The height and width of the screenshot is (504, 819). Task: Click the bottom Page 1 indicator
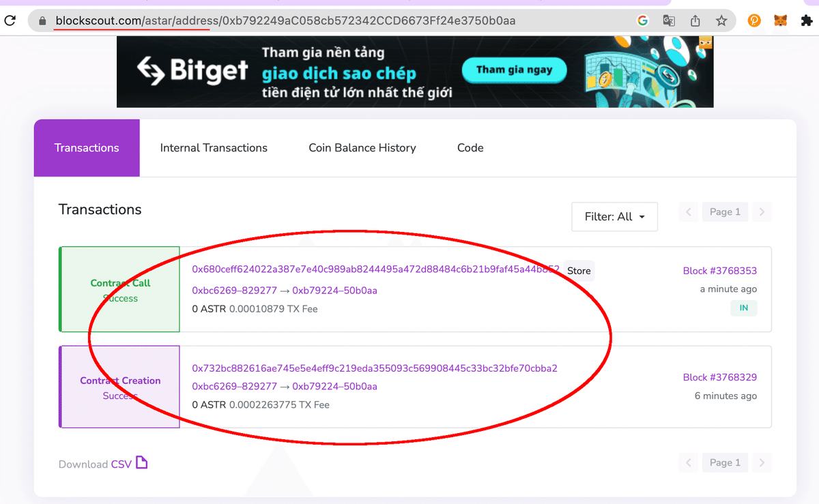(725, 462)
